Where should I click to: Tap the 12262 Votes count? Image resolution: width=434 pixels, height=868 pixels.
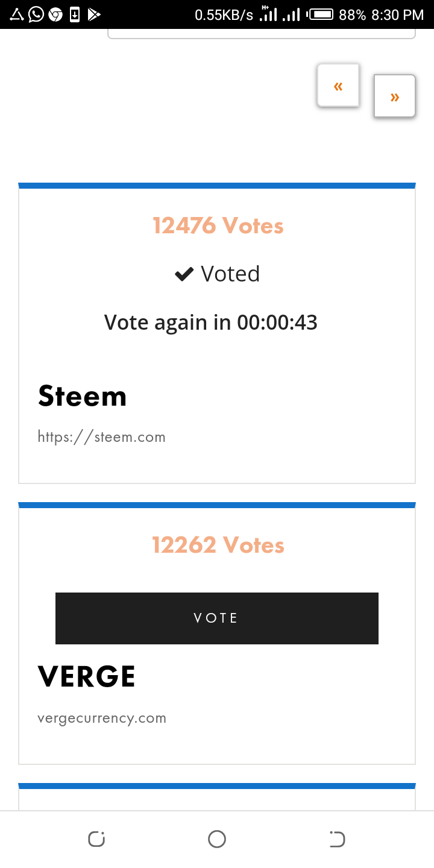218,545
